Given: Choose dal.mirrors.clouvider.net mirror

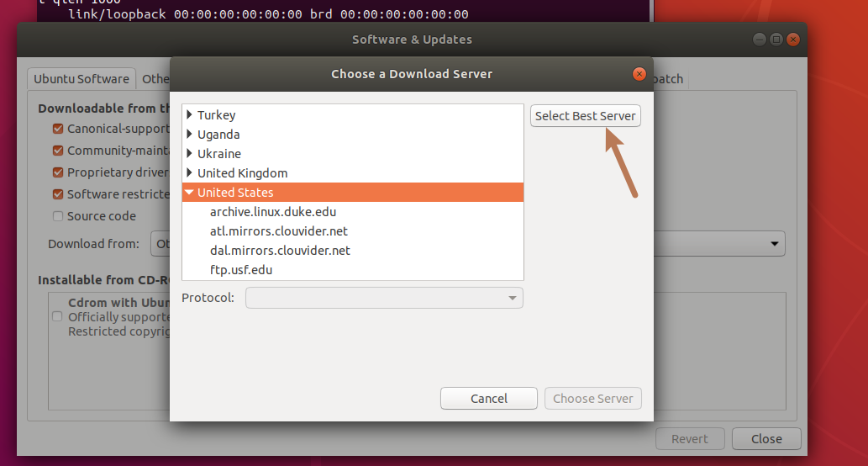Looking at the screenshot, I should [x=353, y=251].
